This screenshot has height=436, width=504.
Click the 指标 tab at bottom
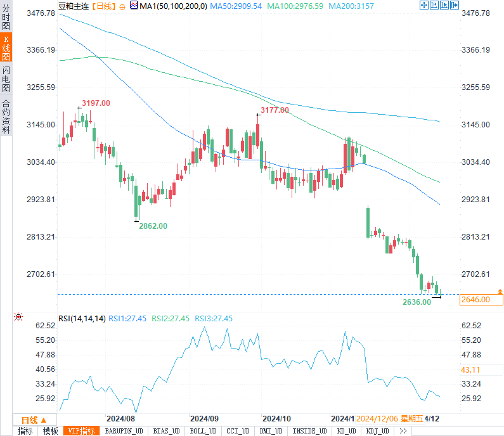click(x=25, y=431)
